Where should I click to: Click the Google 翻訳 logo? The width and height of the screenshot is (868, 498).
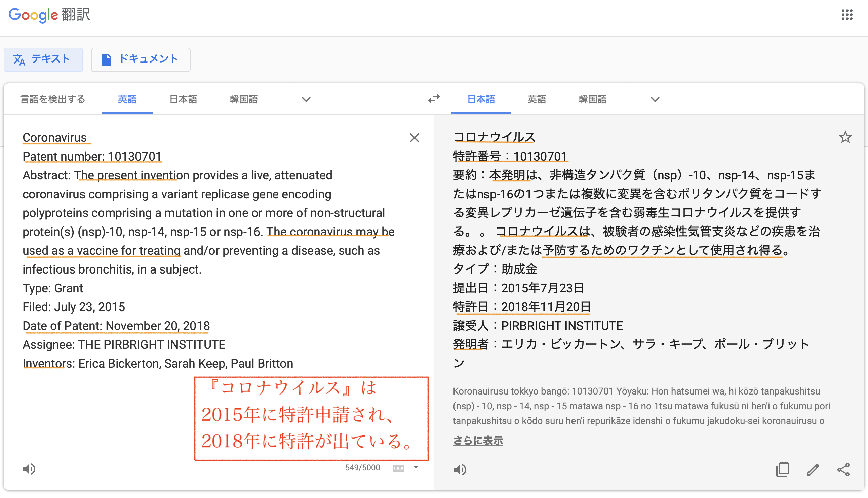pos(49,15)
